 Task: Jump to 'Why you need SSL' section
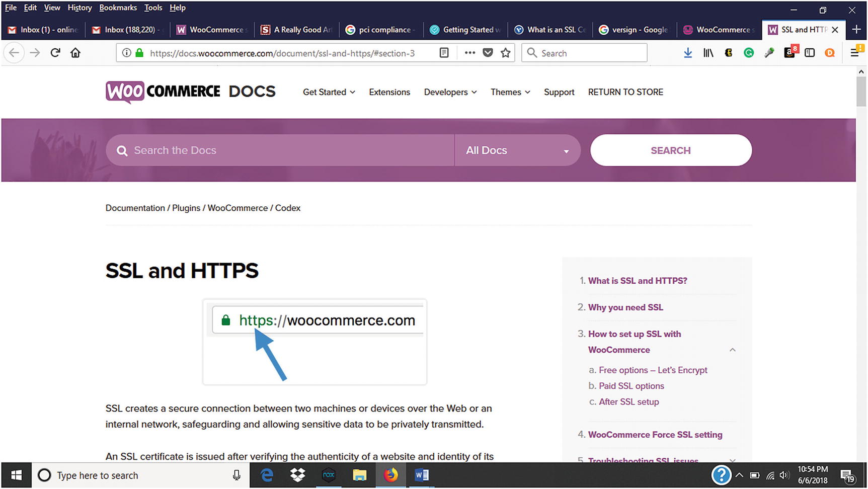click(625, 307)
